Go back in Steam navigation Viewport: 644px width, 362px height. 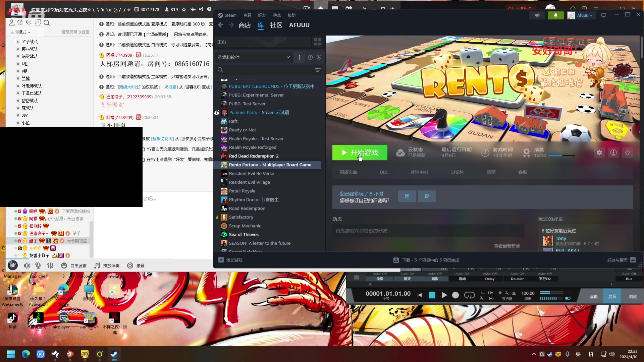[221, 25]
